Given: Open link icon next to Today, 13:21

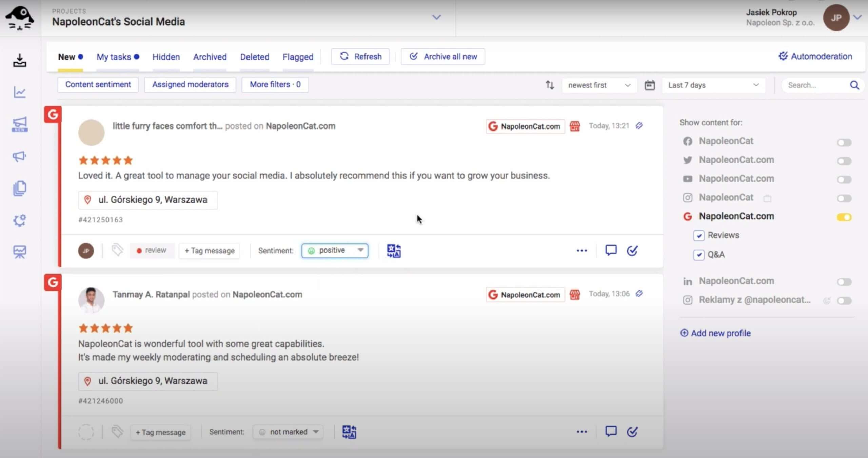Looking at the screenshot, I should pyautogui.click(x=639, y=126).
